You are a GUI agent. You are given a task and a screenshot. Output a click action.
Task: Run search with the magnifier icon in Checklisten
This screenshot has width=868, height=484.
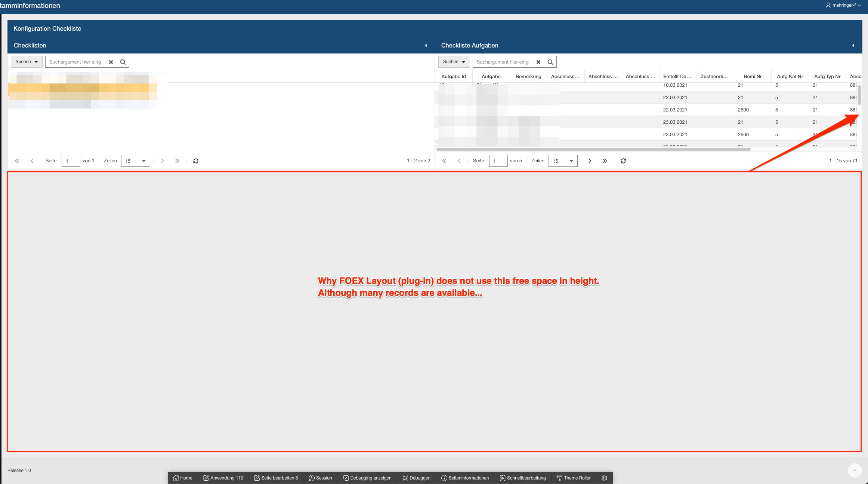click(x=123, y=62)
